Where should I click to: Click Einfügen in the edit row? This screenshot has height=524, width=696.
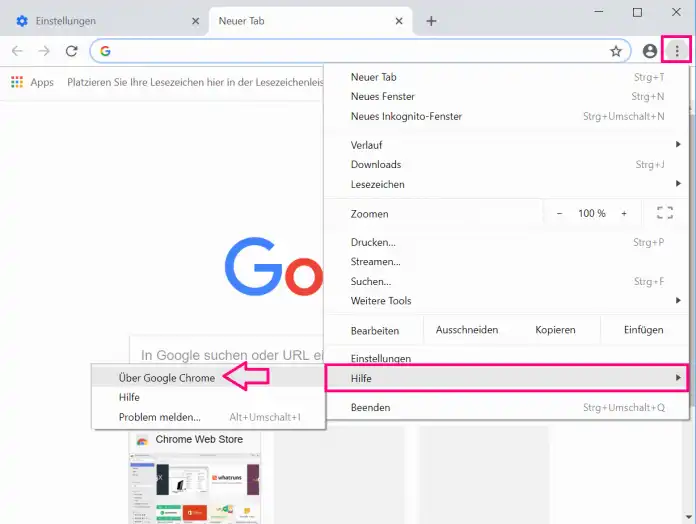[x=644, y=330]
